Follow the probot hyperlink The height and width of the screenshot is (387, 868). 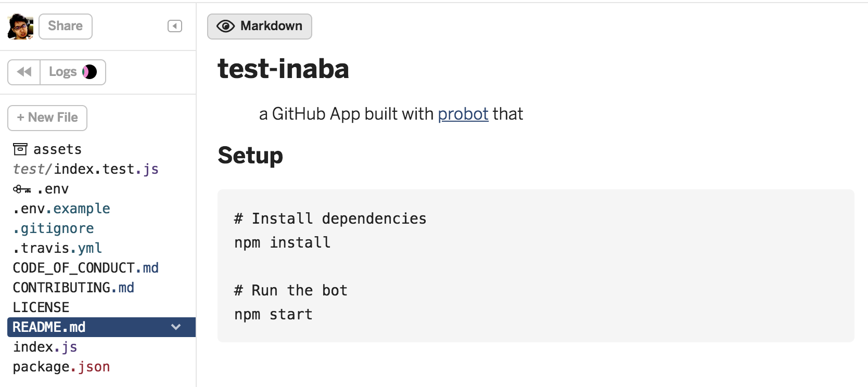pyautogui.click(x=463, y=114)
